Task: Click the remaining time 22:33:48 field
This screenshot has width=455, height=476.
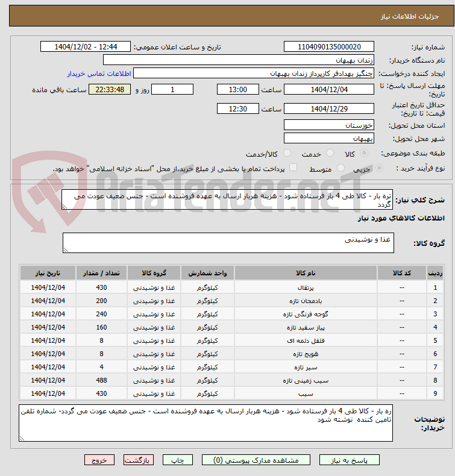Action: click(110, 90)
